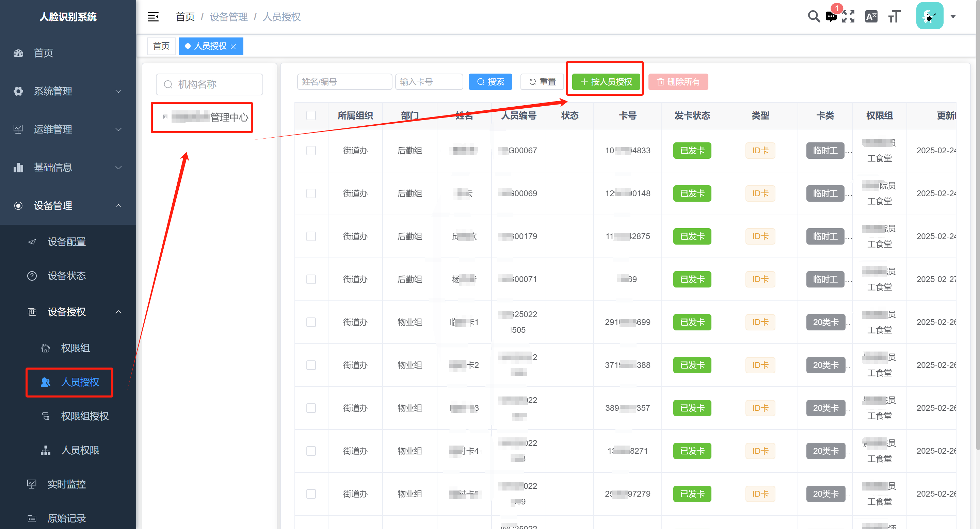980x529 pixels.
Task: Click the 原始记录 folder icon
Action: coord(32,518)
